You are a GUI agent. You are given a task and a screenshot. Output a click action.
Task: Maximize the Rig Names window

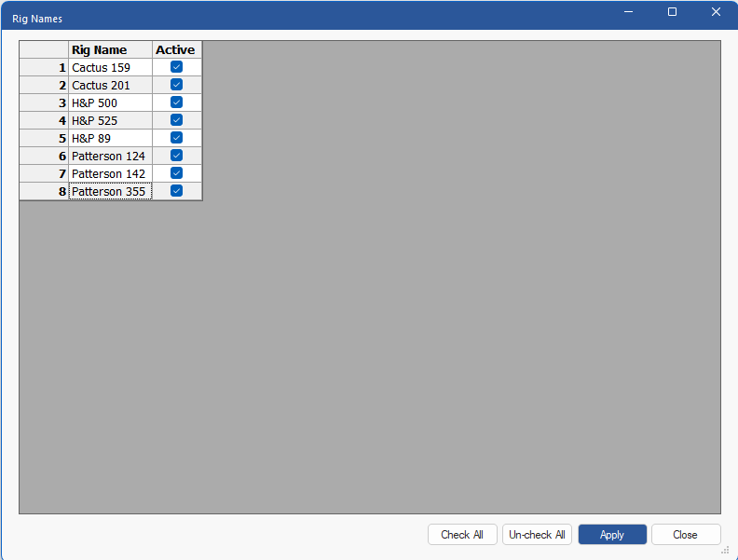[x=672, y=12]
